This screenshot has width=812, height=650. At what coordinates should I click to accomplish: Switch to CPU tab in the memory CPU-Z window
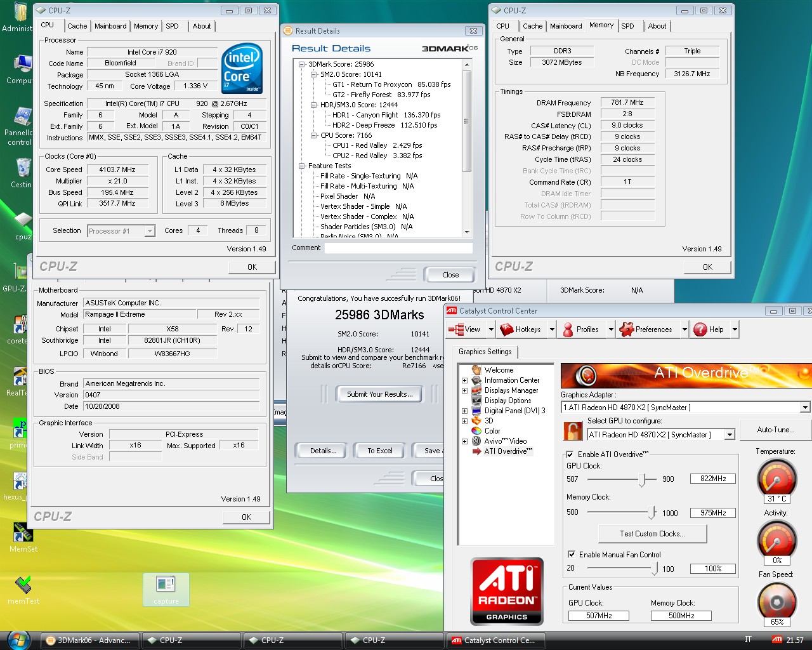pos(503,26)
